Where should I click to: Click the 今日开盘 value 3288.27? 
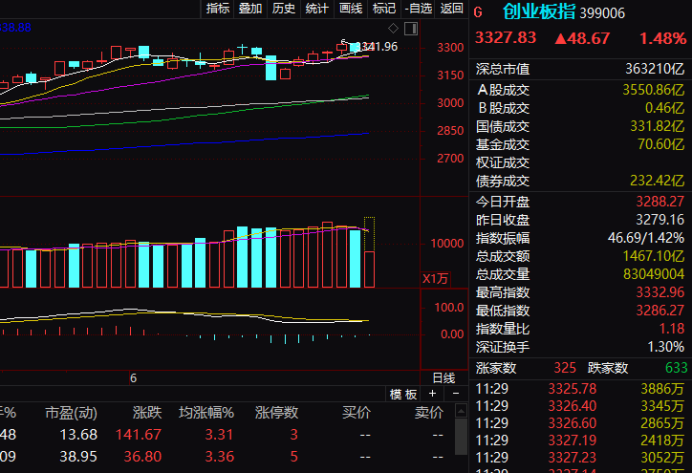[660, 202]
